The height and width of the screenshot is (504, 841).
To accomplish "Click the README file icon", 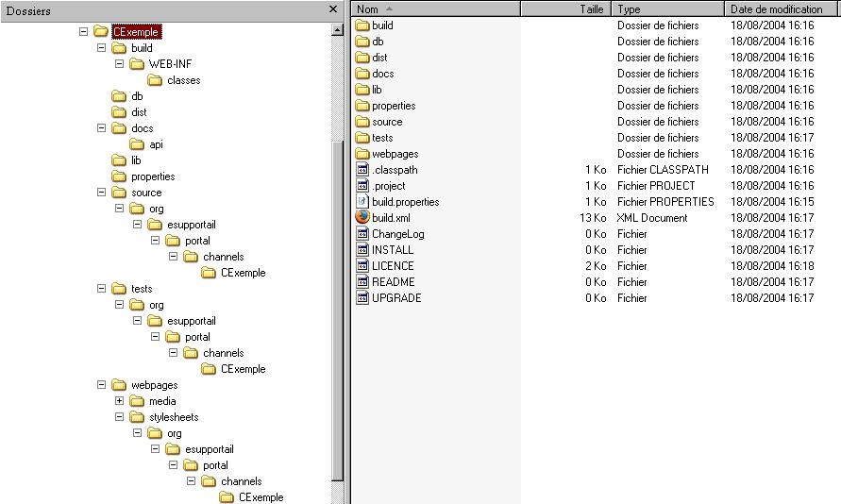I will (362, 281).
